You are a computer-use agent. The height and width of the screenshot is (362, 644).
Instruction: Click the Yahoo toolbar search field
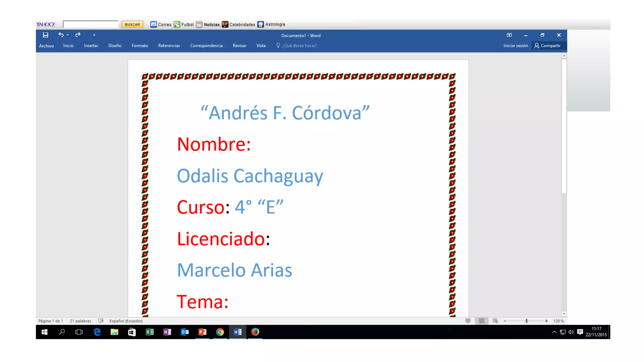[91, 24]
